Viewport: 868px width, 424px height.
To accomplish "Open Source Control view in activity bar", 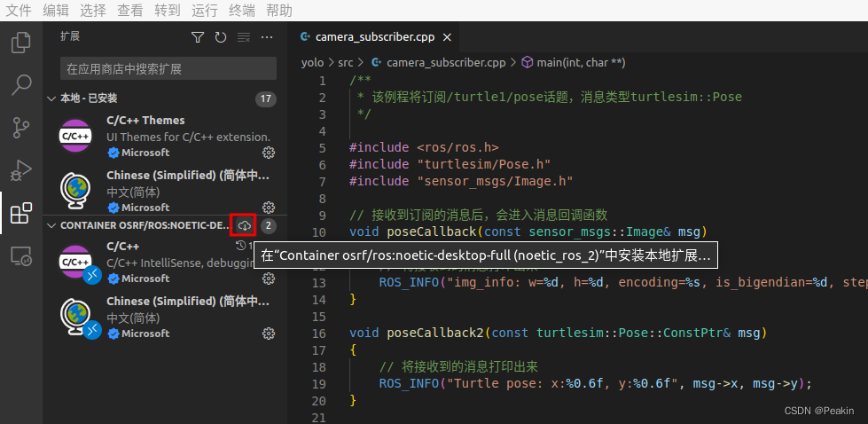I will [x=21, y=128].
